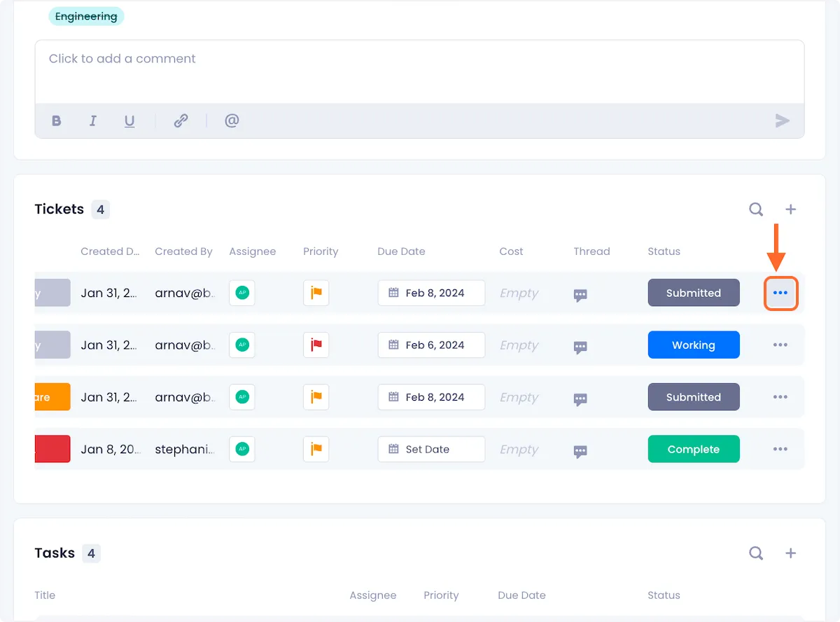
Task: Open thread of Feb 6 ticket
Action: pyautogui.click(x=580, y=347)
